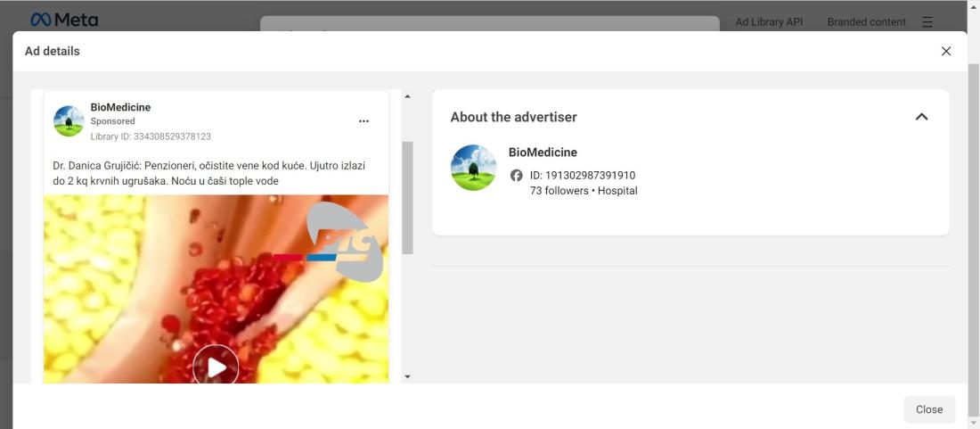Collapse the About the advertiser section
The width and height of the screenshot is (980, 429).
(921, 117)
